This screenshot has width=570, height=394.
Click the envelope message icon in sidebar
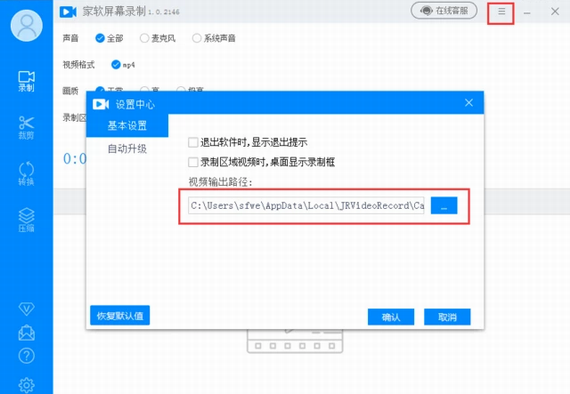click(27, 332)
